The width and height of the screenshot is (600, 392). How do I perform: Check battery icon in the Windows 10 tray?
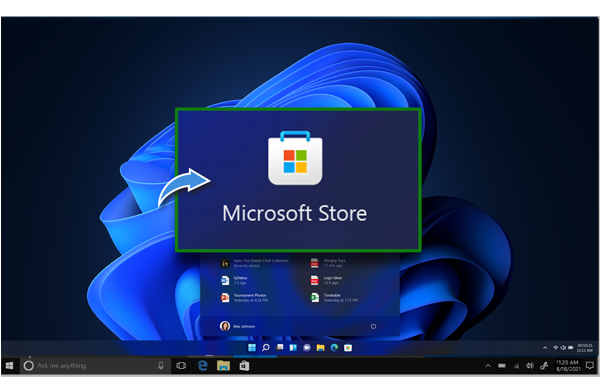(x=502, y=366)
